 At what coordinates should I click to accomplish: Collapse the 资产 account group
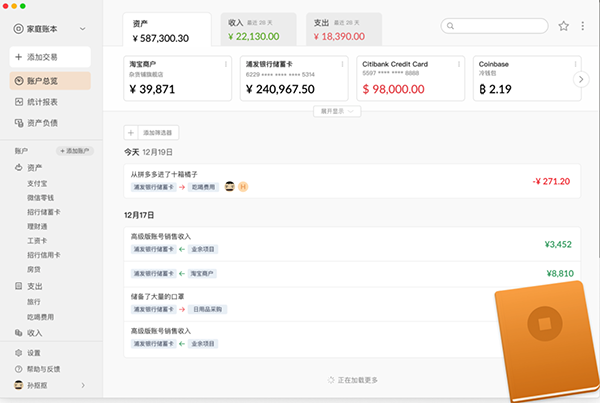pyautogui.click(x=34, y=168)
